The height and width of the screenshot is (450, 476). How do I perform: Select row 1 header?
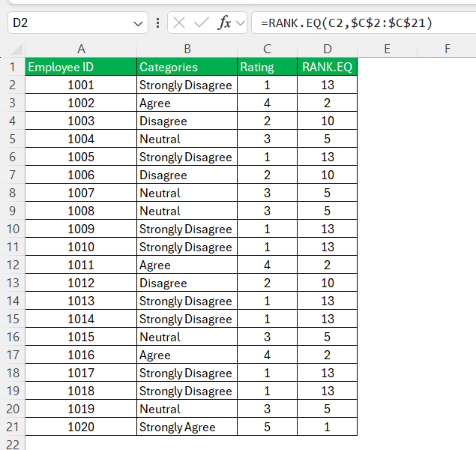tap(13, 67)
